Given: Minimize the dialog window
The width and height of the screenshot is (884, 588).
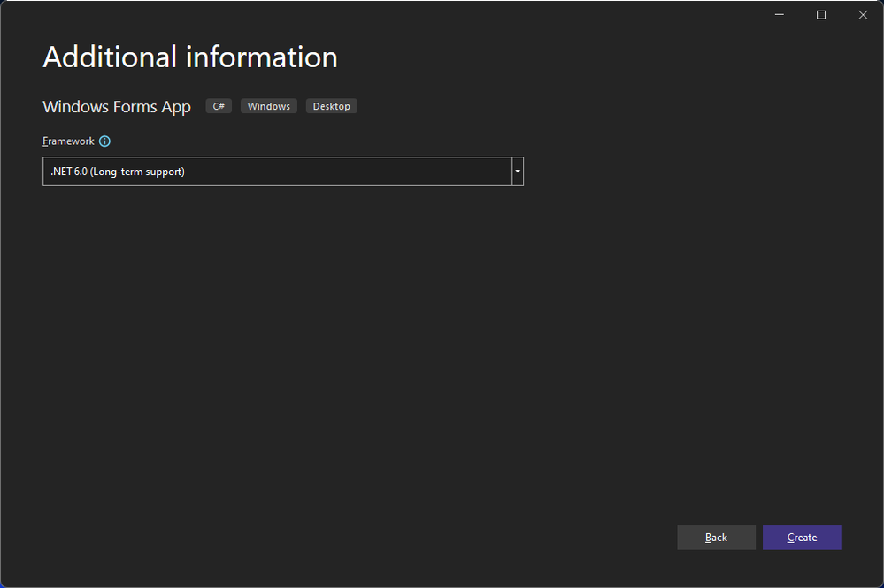Looking at the screenshot, I should pos(779,15).
